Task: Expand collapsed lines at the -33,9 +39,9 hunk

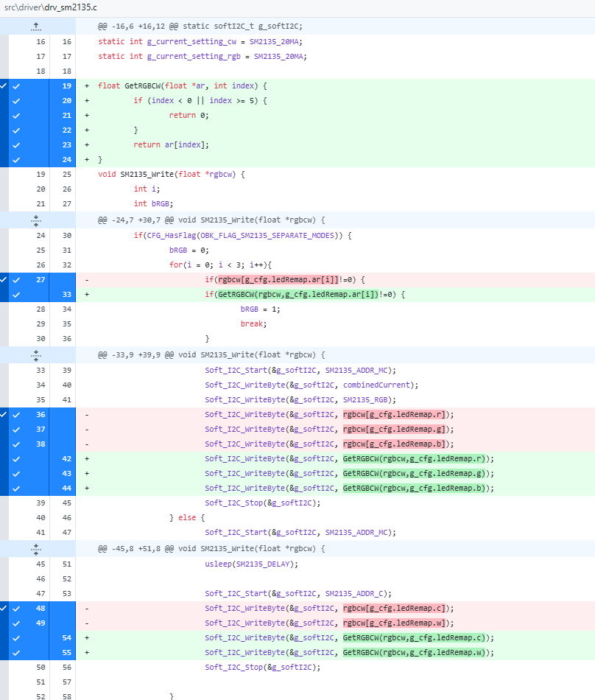Action: (36, 355)
